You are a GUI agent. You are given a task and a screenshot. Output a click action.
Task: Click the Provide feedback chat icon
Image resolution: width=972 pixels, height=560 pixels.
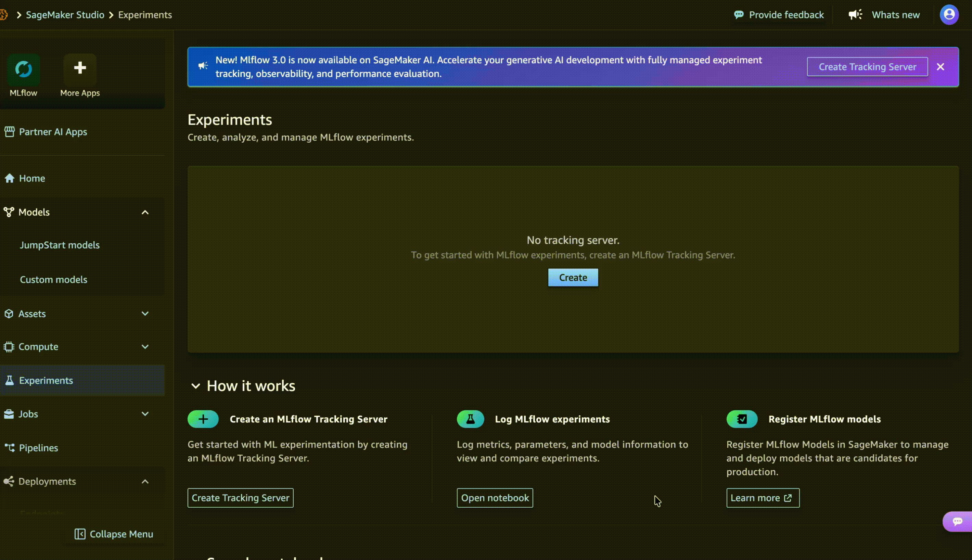coord(739,15)
